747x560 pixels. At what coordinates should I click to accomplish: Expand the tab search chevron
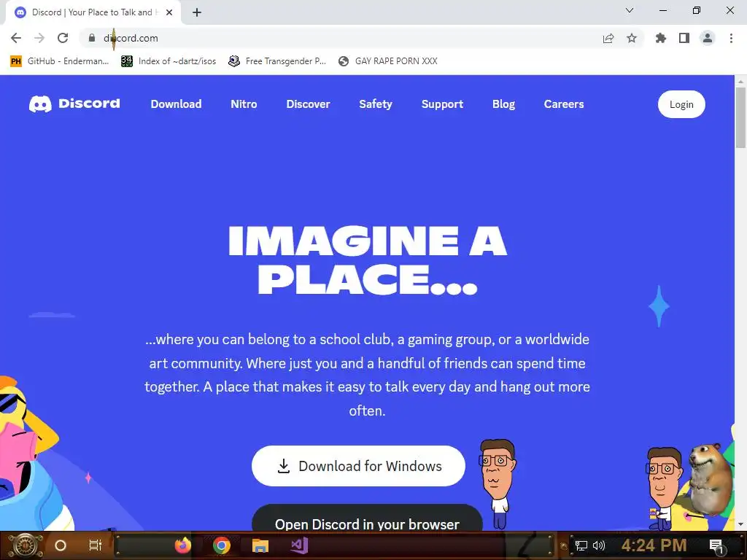click(630, 10)
